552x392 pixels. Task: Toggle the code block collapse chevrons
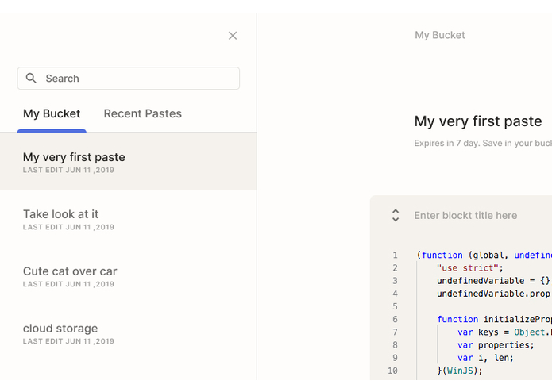click(x=396, y=216)
